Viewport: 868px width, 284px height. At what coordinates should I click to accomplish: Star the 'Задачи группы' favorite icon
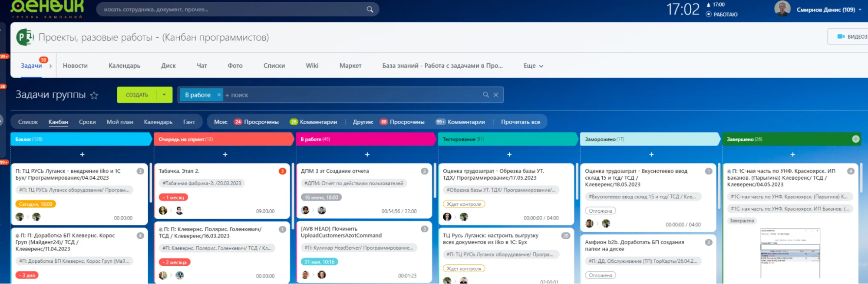94,95
